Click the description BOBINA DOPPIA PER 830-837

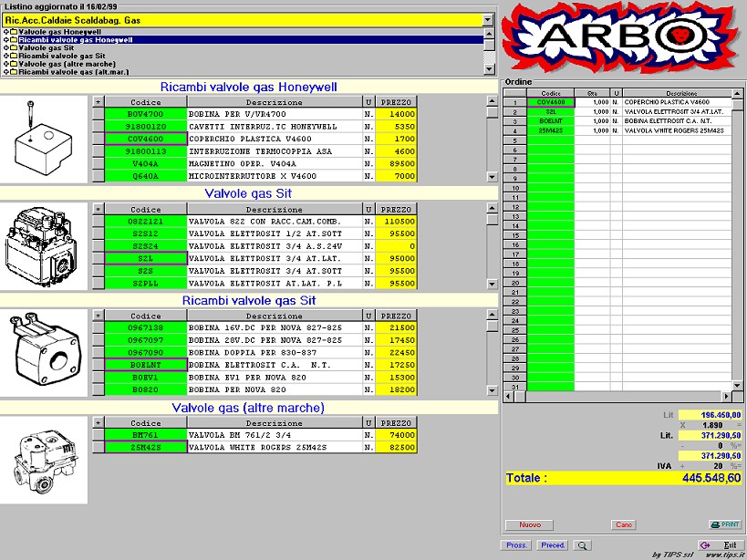pyautogui.click(x=275, y=353)
